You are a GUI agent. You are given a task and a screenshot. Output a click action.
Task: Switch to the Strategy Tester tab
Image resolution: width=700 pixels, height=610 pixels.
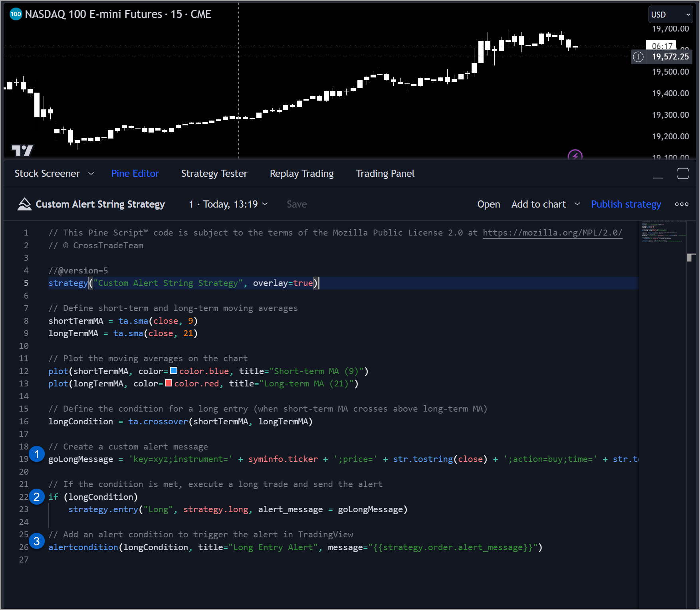coord(214,173)
